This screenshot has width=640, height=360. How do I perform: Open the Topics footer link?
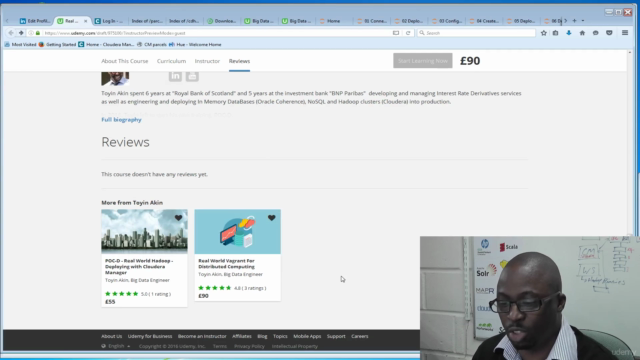280,336
